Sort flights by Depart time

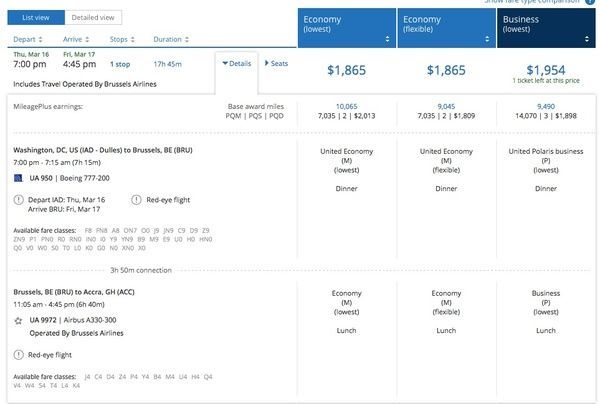[30, 39]
